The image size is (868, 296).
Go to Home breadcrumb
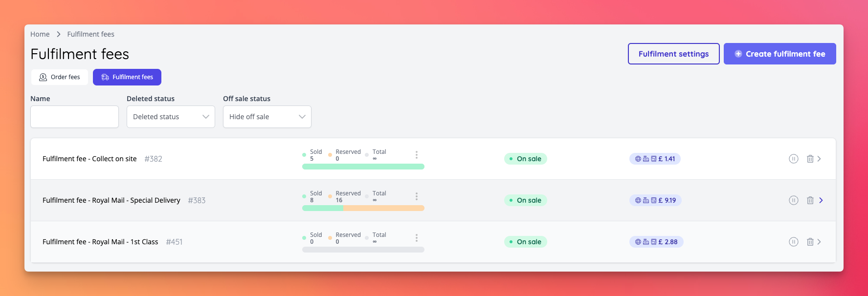(x=40, y=34)
